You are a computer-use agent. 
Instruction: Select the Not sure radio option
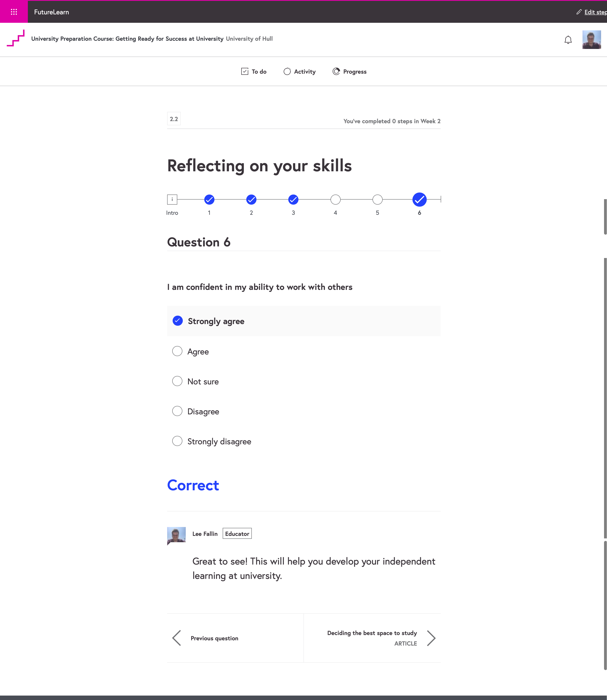point(177,381)
